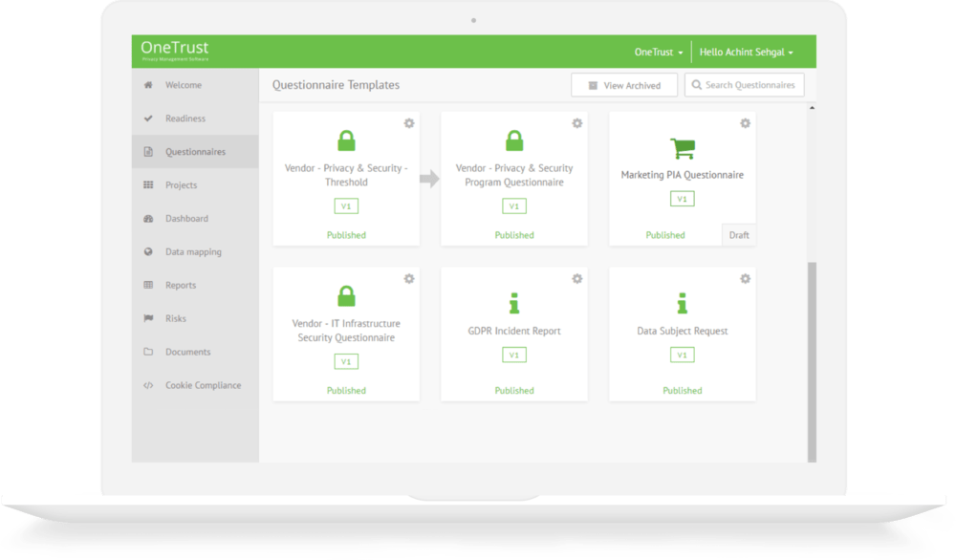Image resolution: width=956 pixels, height=560 pixels.
Task: Open the OneTrust organization dropdown
Action: coord(659,53)
